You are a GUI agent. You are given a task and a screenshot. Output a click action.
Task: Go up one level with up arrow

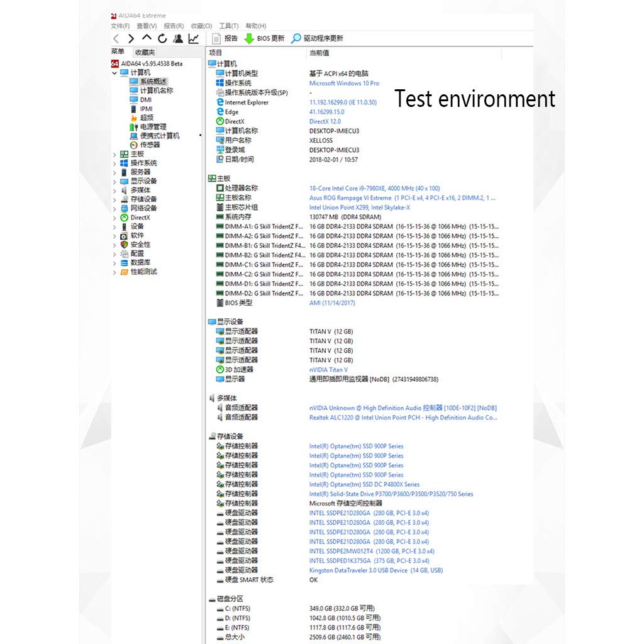[147, 38]
